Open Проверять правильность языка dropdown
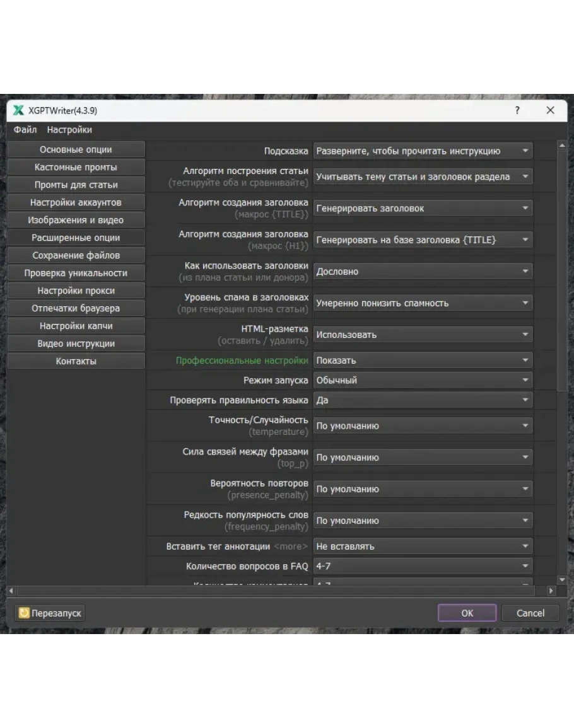 (423, 400)
